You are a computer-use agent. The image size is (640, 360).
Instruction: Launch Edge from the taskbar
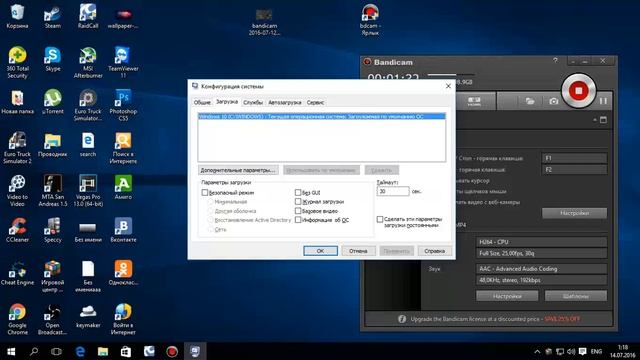(80, 351)
